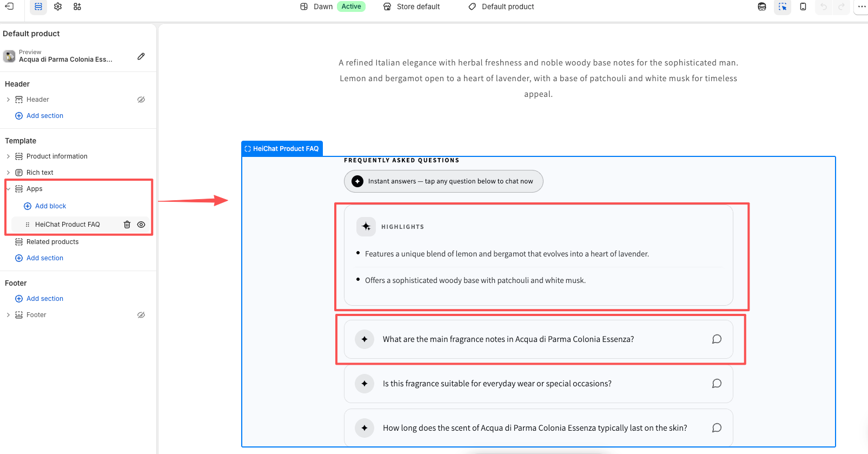
Task: Add a section in the Footer group
Action: coord(39,299)
